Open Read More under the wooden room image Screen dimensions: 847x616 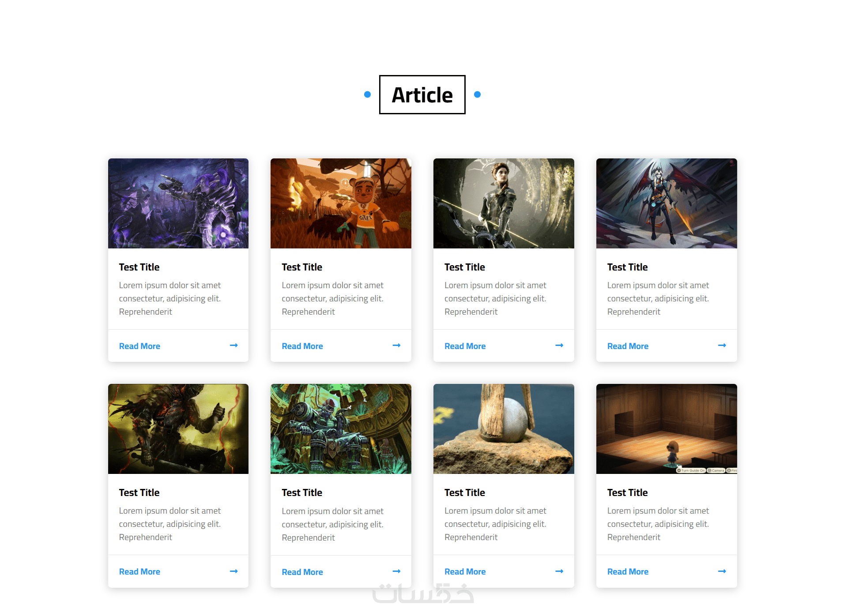(628, 571)
